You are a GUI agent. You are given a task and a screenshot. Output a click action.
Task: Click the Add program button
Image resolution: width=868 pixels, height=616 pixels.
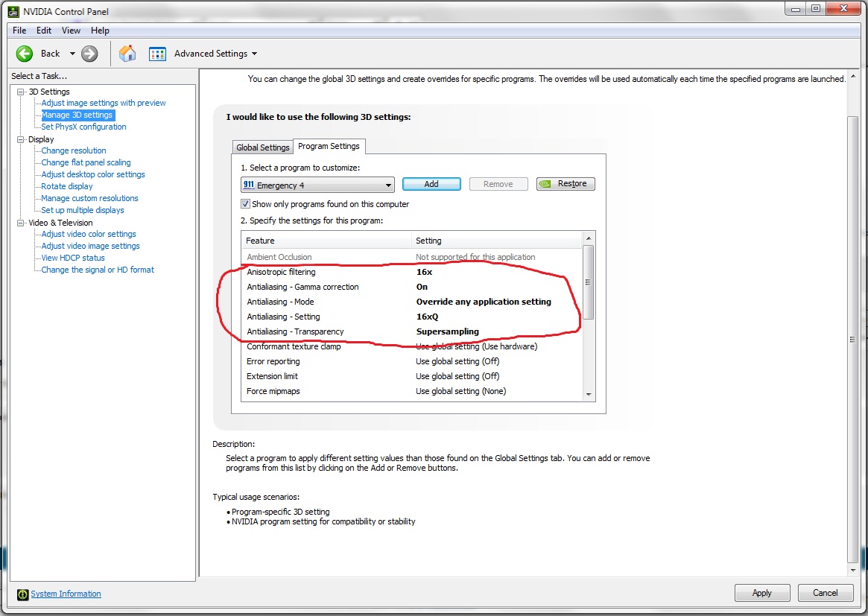point(431,184)
